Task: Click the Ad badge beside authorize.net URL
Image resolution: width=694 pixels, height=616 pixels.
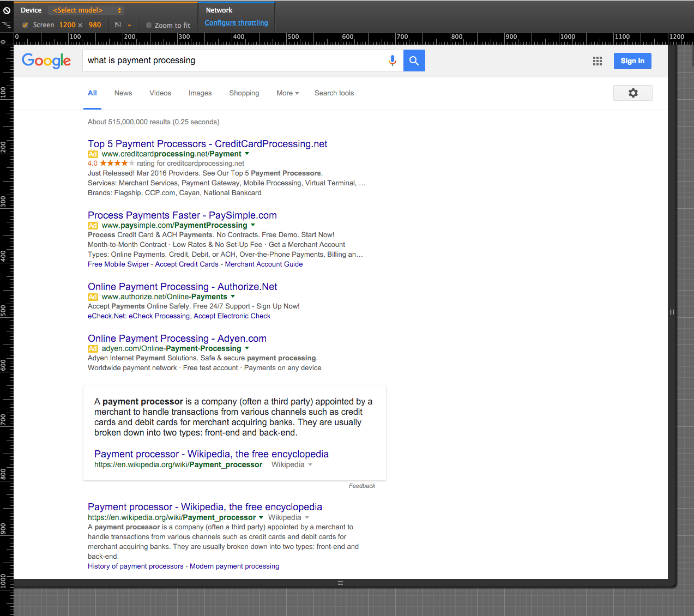Action: tap(93, 297)
